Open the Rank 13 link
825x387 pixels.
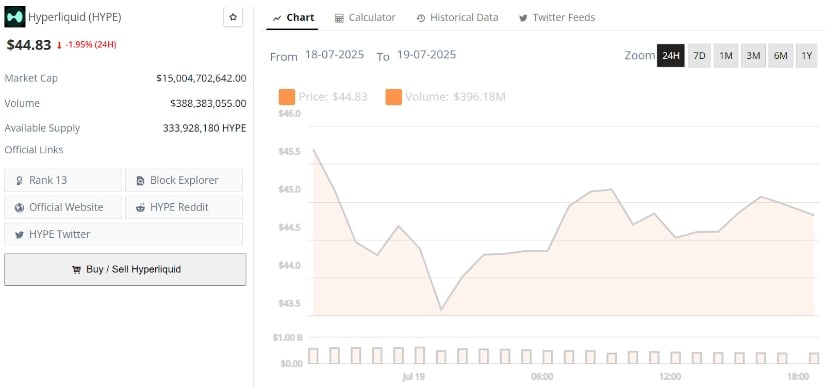point(63,180)
